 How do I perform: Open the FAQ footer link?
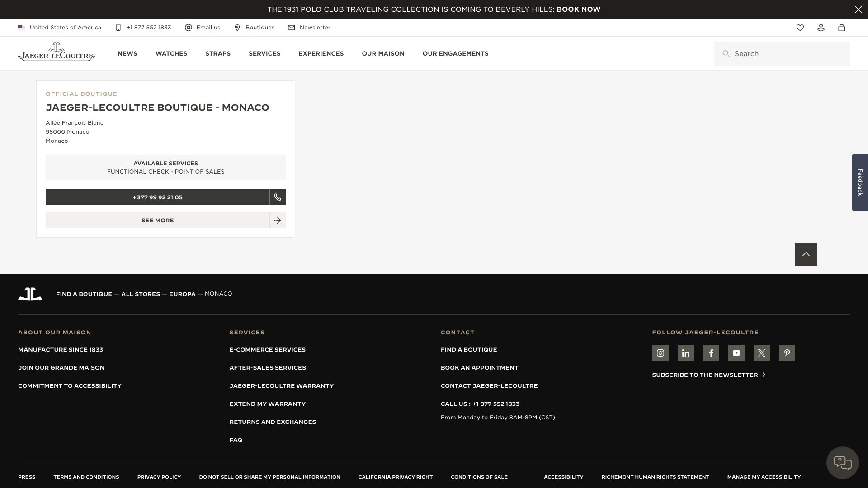coord(236,440)
